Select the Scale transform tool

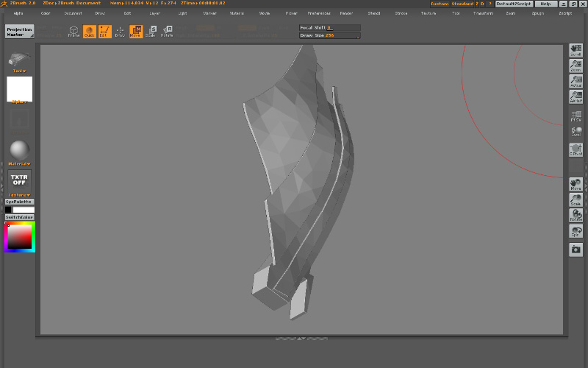pyautogui.click(x=151, y=31)
